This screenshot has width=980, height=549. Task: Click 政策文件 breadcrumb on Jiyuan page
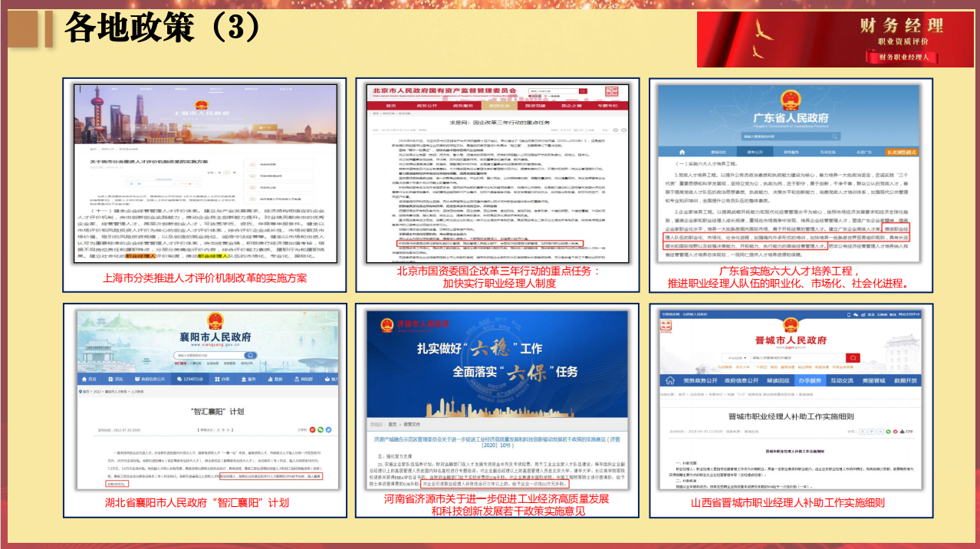(412, 424)
